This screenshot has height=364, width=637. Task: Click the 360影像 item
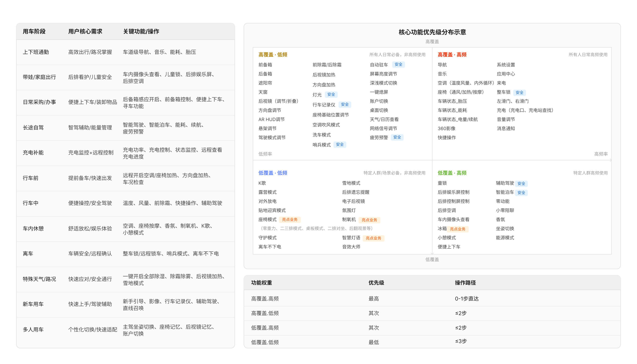(x=446, y=129)
